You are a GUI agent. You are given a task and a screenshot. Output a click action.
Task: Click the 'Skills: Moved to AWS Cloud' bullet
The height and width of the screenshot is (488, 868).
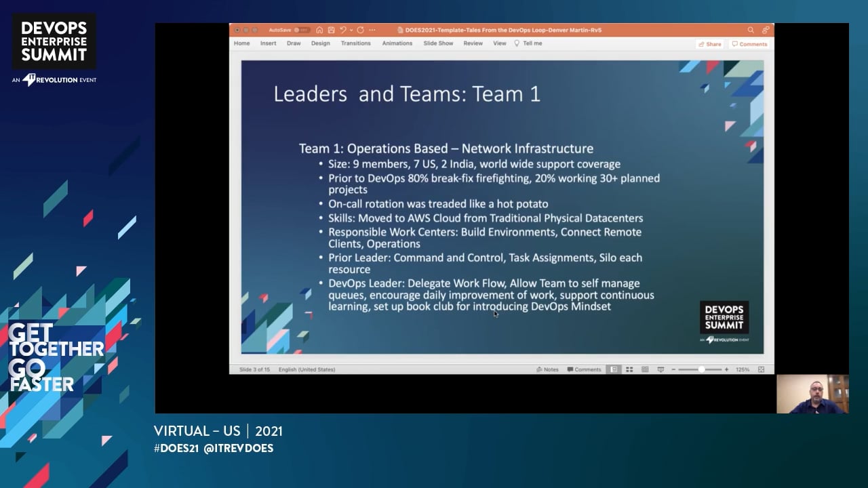tap(486, 218)
